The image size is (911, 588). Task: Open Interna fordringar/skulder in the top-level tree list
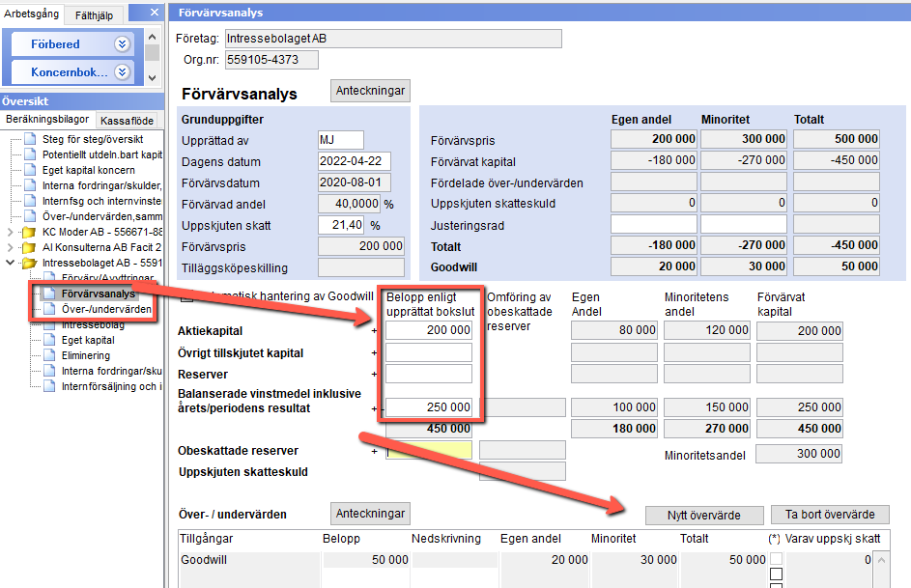(x=101, y=185)
